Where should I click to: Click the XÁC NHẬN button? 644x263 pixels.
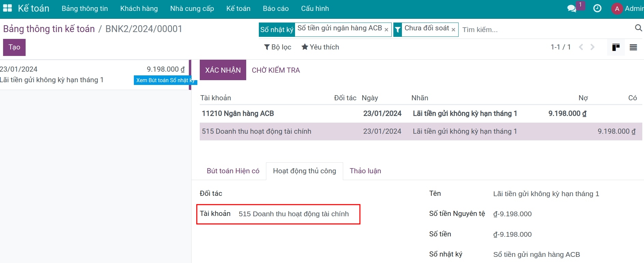click(x=223, y=70)
